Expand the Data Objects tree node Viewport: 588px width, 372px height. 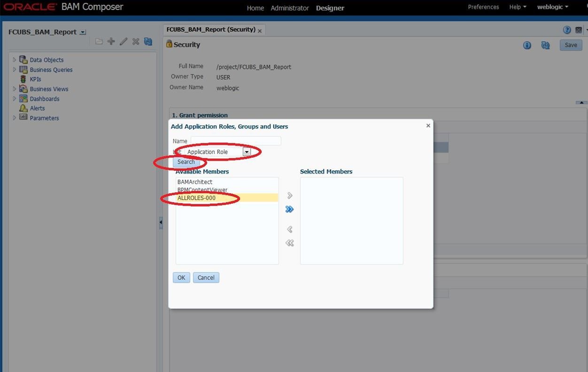tap(14, 60)
